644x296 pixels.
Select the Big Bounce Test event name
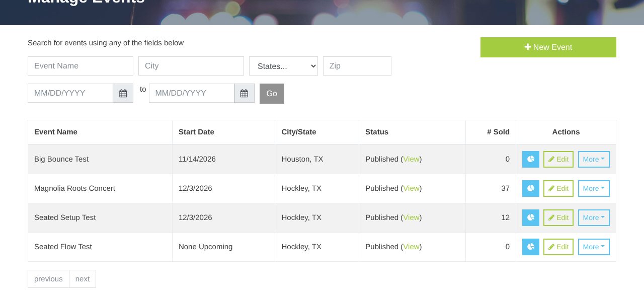point(61,159)
